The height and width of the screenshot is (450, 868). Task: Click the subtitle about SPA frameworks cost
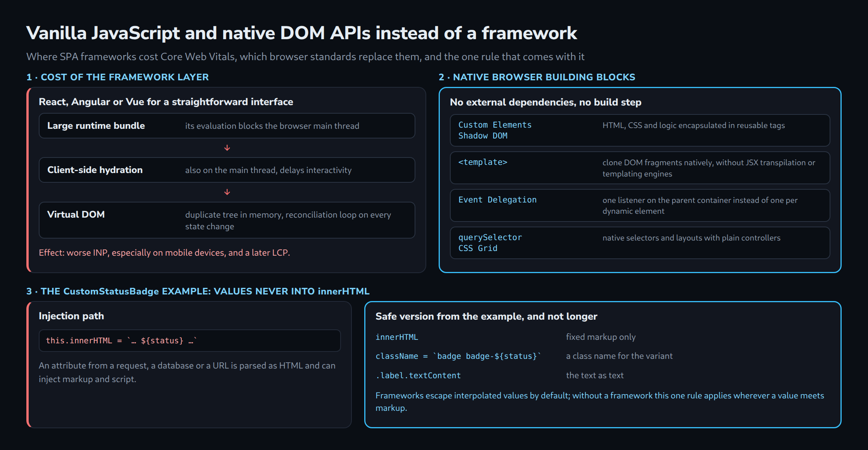(x=305, y=57)
